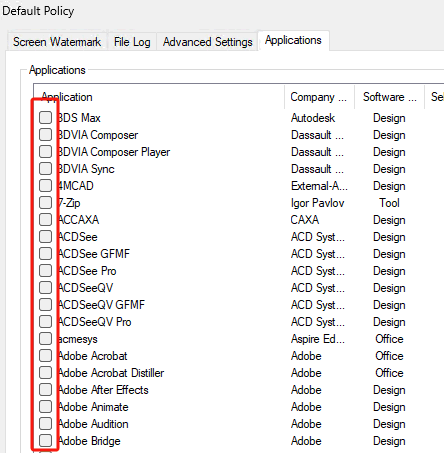Select the Applications tab
The height and width of the screenshot is (453, 444).
click(x=293, y=40)
